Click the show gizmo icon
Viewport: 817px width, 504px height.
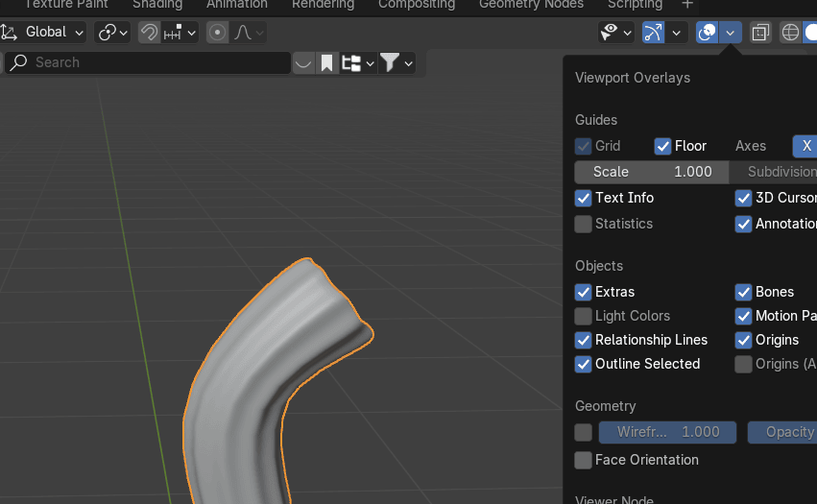[654, 33]
